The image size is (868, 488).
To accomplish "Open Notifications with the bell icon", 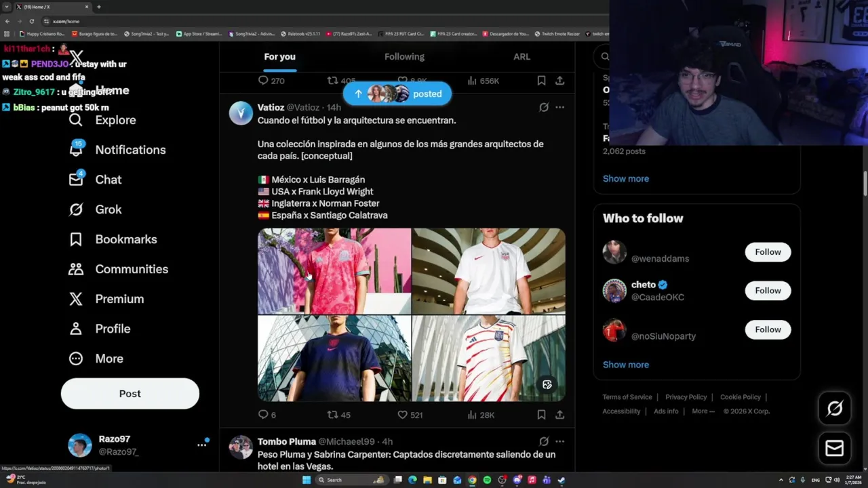I will tap(117, 150).
